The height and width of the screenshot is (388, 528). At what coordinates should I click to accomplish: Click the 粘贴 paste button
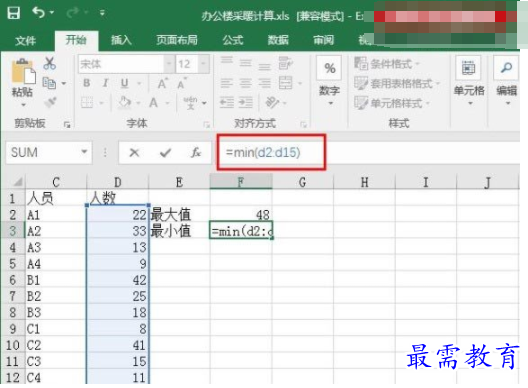23,71
